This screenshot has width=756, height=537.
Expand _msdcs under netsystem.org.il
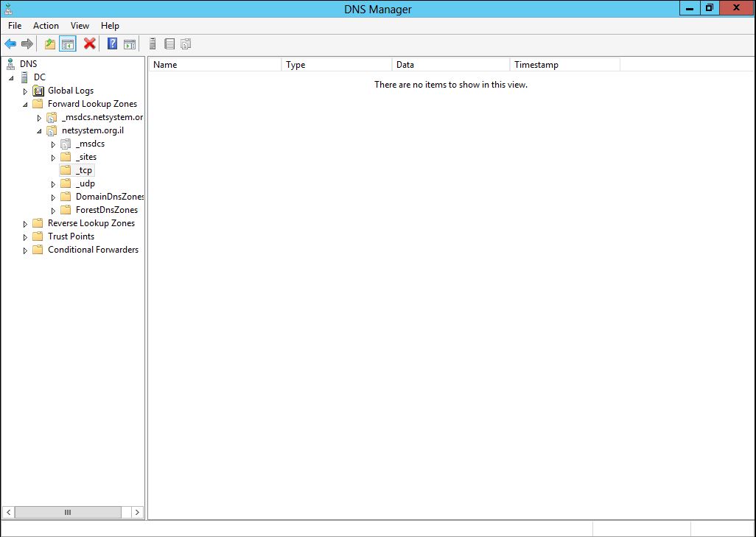tap(54, 144)
